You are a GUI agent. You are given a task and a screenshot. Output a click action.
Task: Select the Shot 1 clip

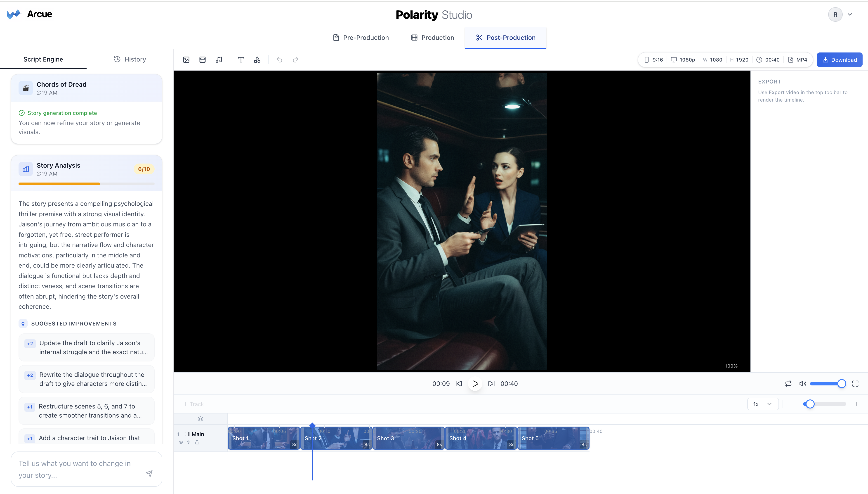coord(264,438)
